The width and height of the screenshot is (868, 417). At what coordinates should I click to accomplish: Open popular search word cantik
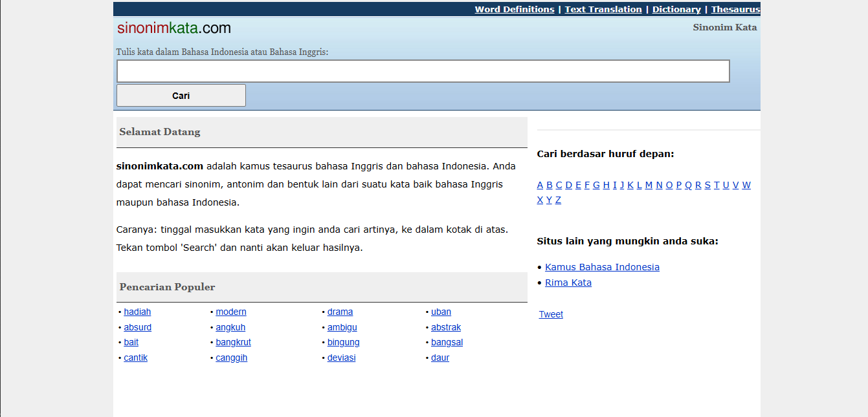click(x=136, y=358)
